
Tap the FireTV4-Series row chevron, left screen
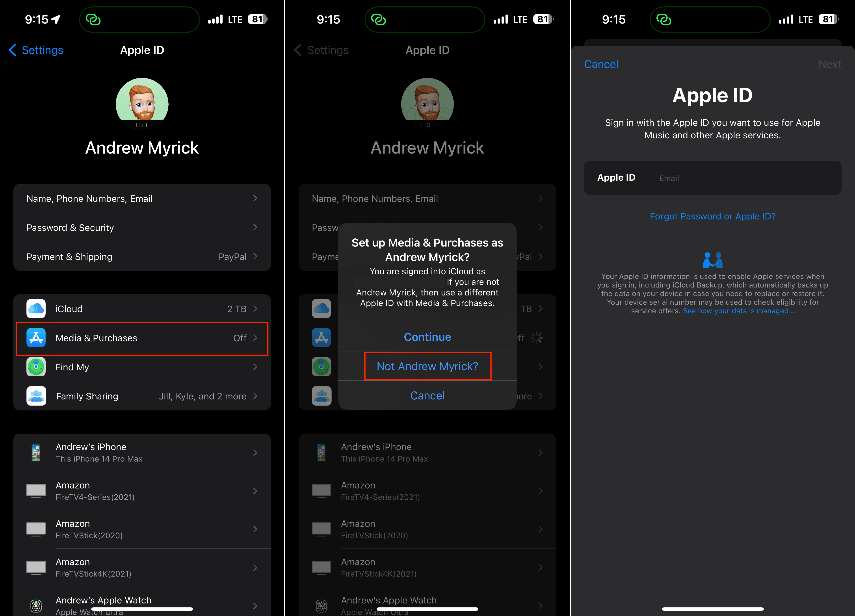(x=255, y=491)
